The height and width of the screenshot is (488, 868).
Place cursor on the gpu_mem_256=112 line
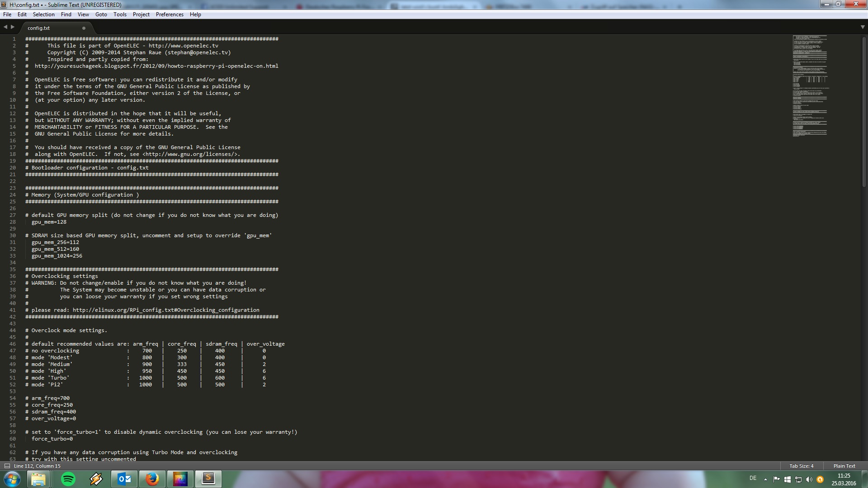click(x=55, y=242)
